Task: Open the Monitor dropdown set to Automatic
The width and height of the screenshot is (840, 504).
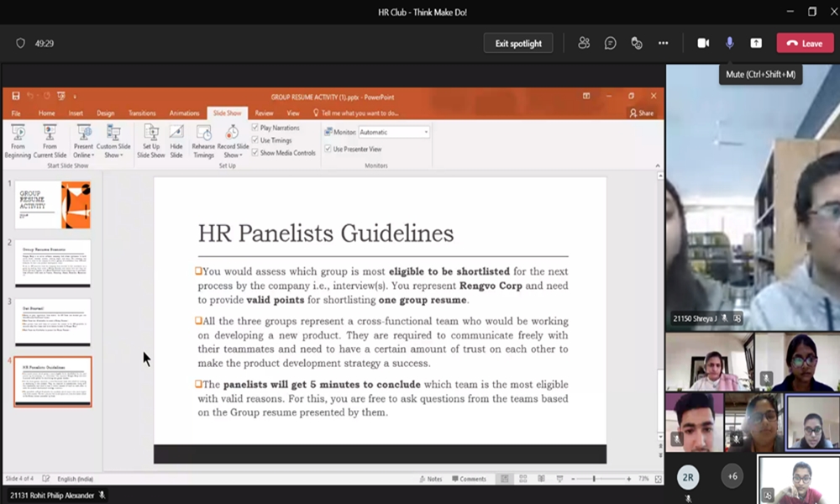Action: click(394, 132)
